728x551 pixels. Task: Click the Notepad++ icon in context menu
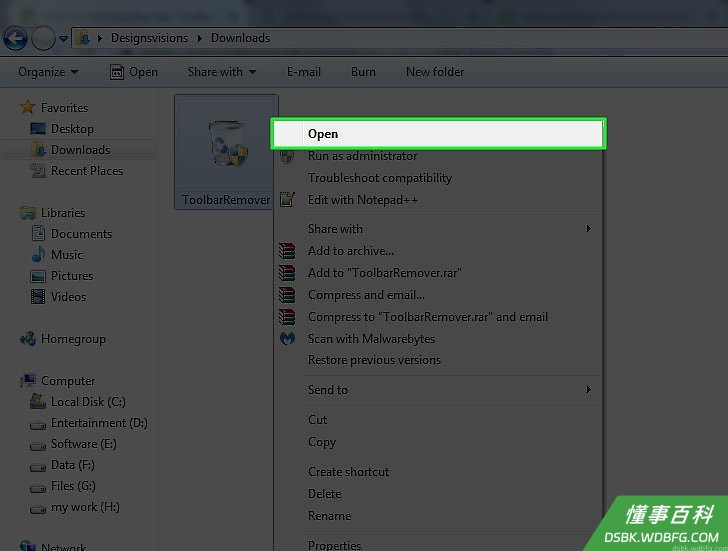click(x=287, y=200)
